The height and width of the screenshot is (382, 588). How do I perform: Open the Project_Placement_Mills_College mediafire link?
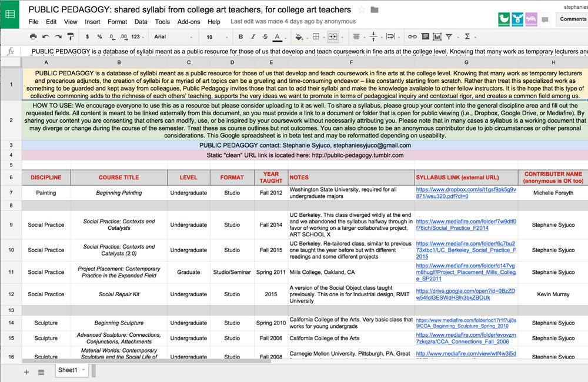465,272
